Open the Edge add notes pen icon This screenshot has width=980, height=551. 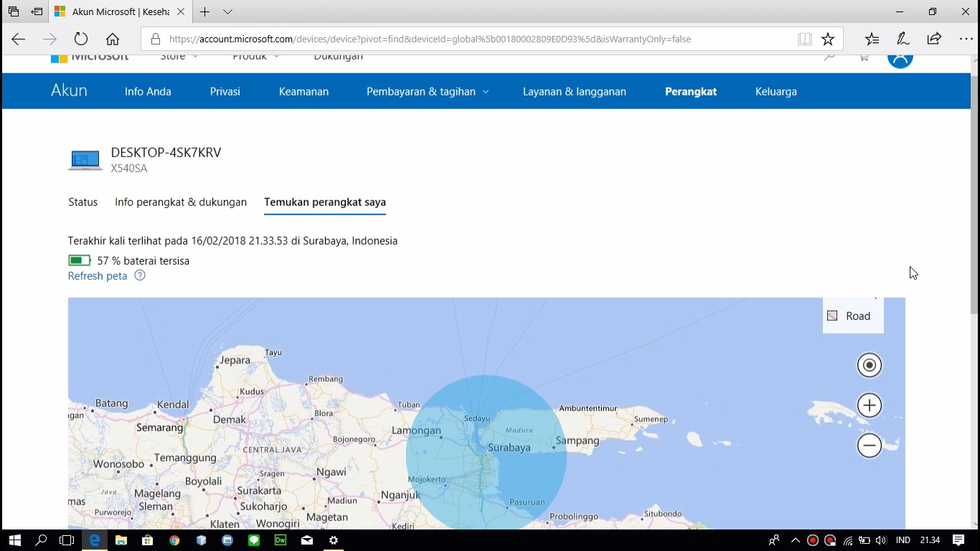[903, 39]
